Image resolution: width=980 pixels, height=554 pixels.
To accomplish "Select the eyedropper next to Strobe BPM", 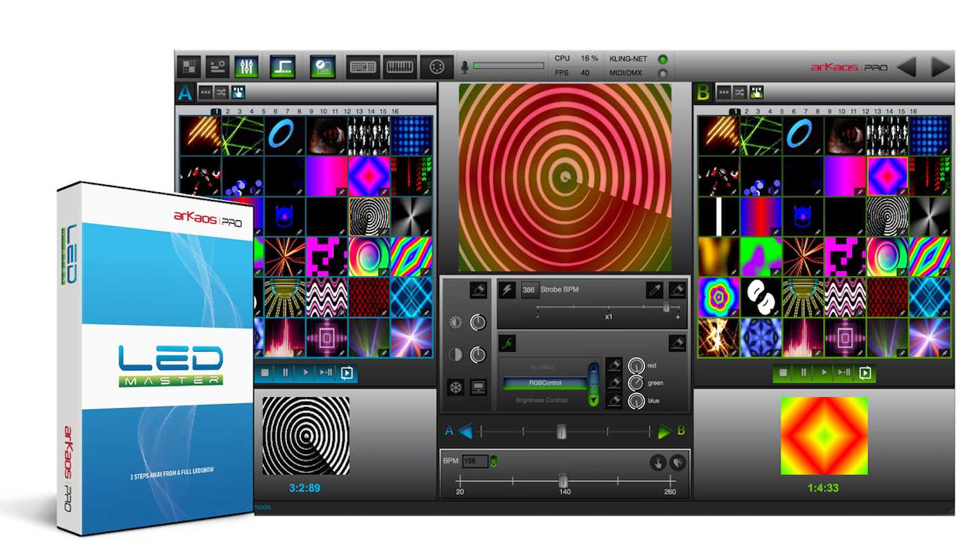I will coord(654,289).
